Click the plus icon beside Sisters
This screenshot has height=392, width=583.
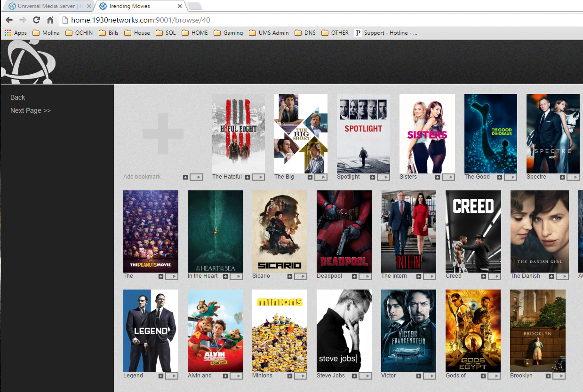(438, 177)
